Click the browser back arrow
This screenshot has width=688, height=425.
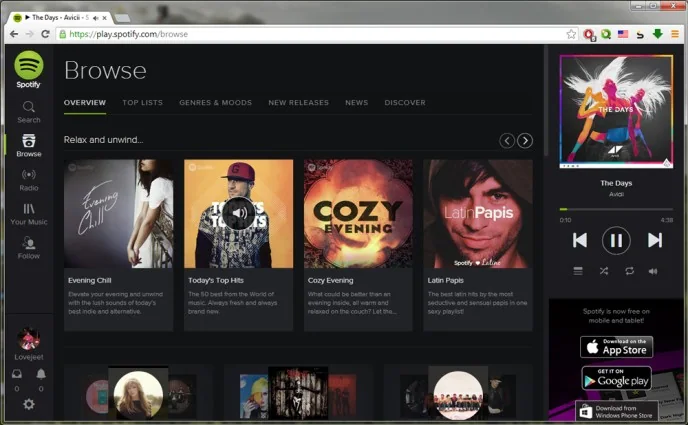[14, 34]
